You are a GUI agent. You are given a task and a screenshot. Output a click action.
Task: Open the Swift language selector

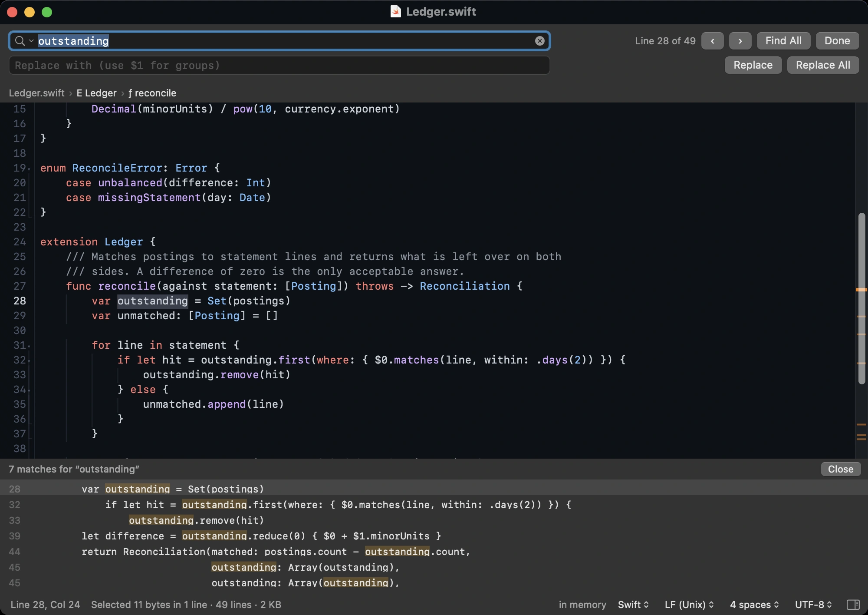pos(633,605)
